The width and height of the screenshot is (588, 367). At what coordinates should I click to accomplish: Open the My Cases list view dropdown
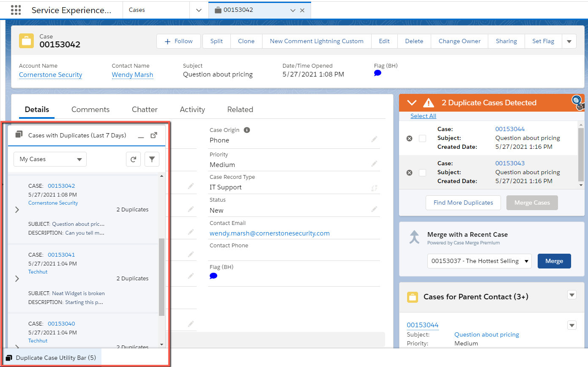coord(50,159)
